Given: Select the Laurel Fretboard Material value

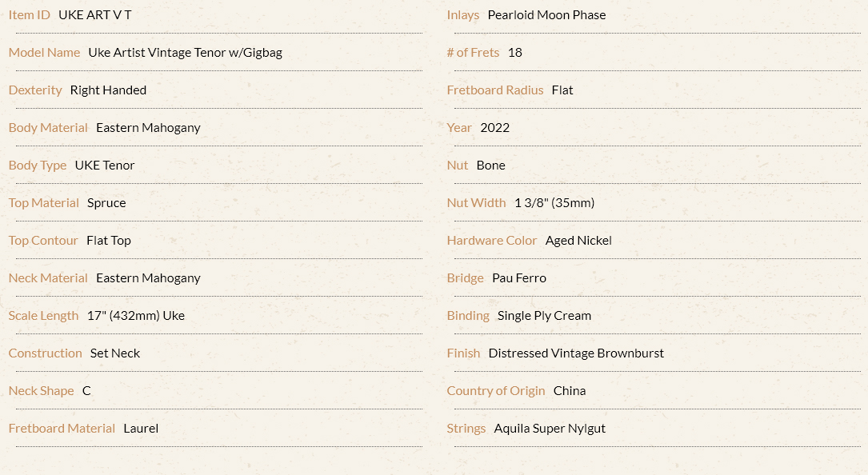Looking at the screenshot, I should [x=141, y=429].
